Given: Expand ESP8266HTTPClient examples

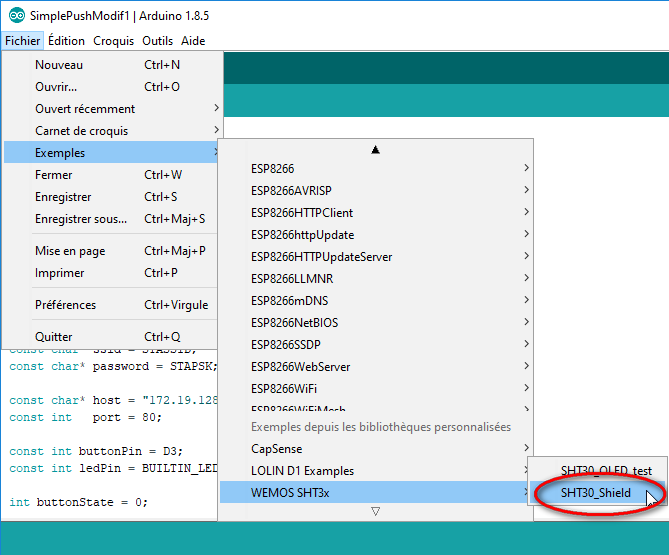Looking at the screenshot, I should [x=376, y=213].
